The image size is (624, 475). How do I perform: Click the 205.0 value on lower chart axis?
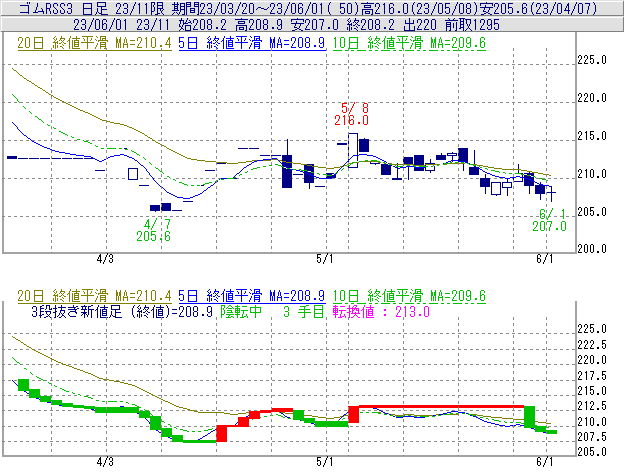(x=594, y=453)
